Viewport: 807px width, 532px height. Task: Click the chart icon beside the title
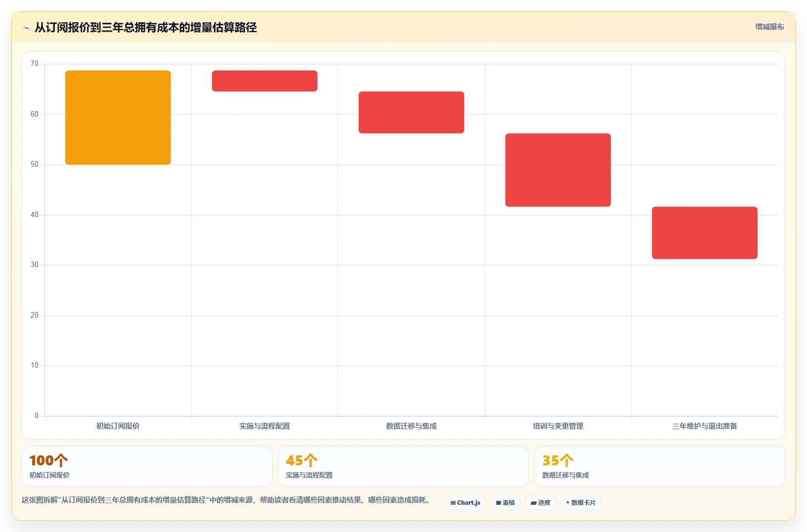click(x=26, y=28)
